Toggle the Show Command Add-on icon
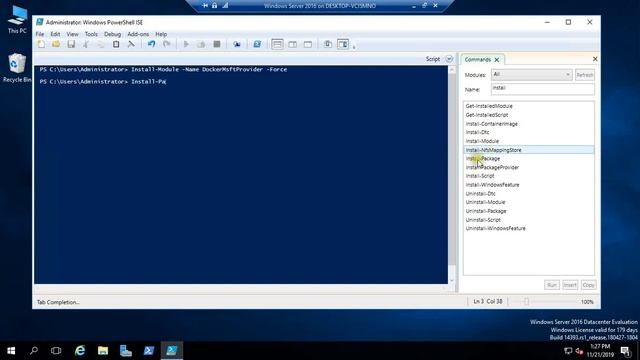Screen dimensions: 640x360 (x=343, y=44)
